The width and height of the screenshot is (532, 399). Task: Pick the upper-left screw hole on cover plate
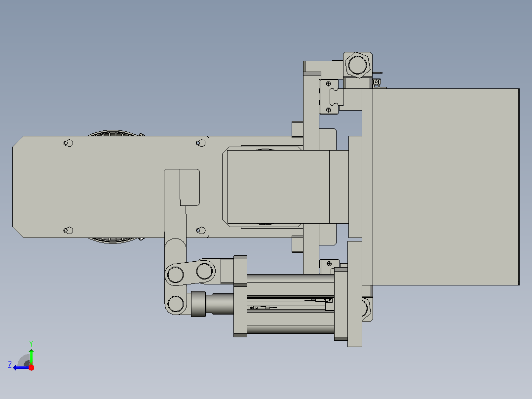[x=68, y=143]
